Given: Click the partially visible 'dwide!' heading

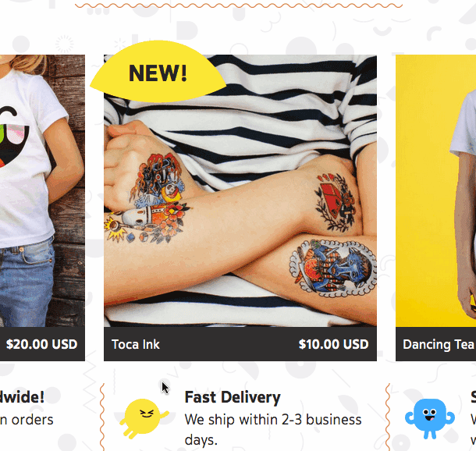Looking at the screenshot, I should click(22, 397).
